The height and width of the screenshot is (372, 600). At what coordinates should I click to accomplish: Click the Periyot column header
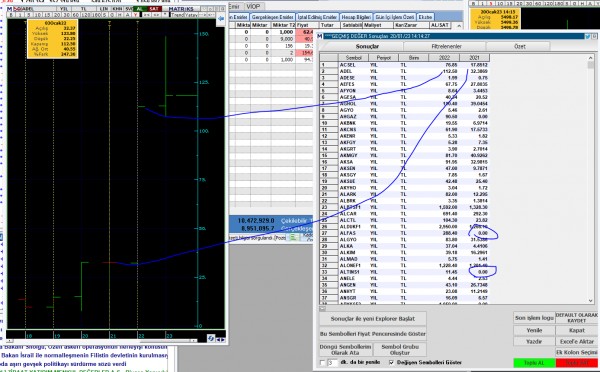tap(383, 58)
